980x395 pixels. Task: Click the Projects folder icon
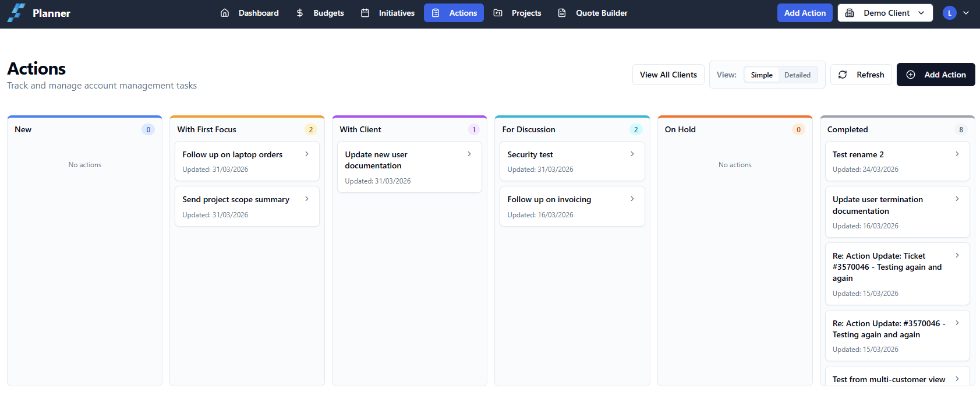coord(498,13)
